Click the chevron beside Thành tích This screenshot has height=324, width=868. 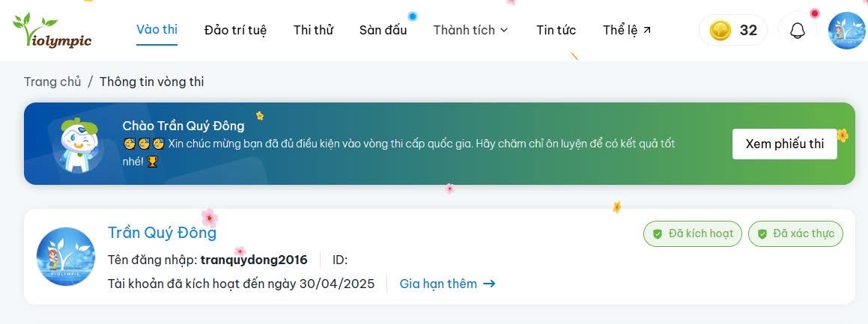coord(504,31)
